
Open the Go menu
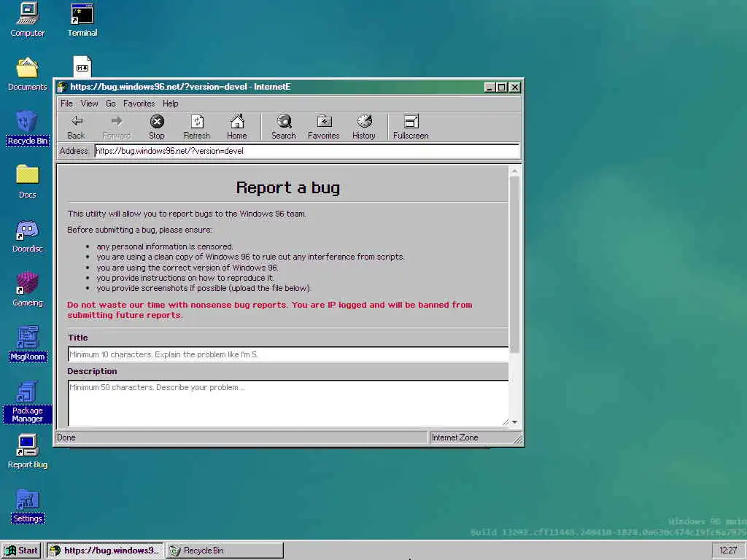tap(111, 104)
